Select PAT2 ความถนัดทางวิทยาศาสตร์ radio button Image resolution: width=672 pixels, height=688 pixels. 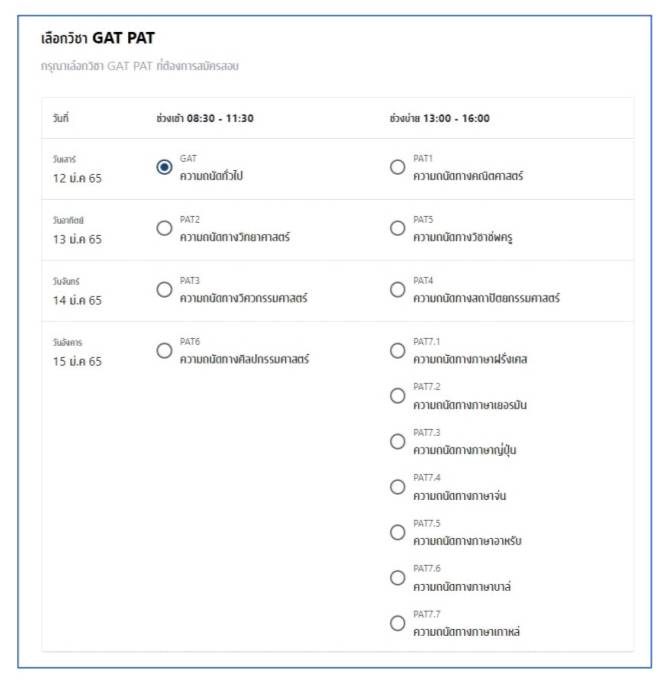pyautogui.click(x=165, y=228)
